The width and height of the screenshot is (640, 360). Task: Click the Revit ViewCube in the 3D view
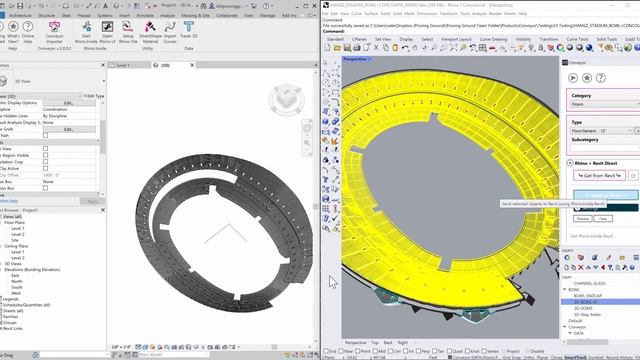tap(287, 98)
